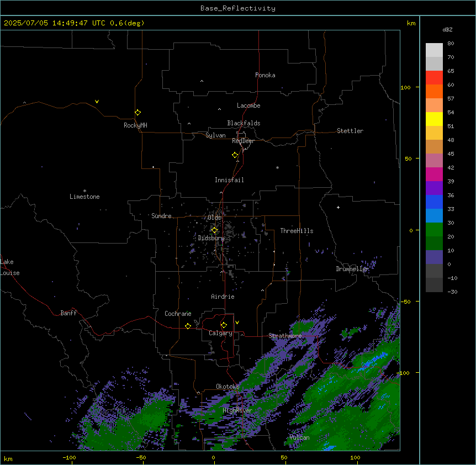Click the 45 value on dBZ legend

tap(451, 154)
